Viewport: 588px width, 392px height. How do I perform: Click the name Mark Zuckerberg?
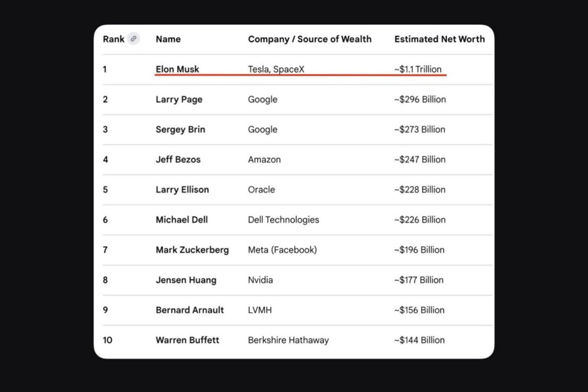[x=192, y=250]
